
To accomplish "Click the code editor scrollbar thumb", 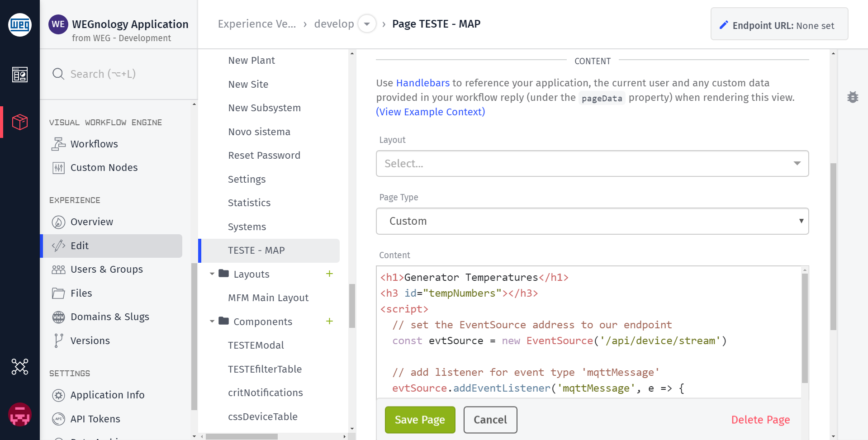I will [805, 328].
